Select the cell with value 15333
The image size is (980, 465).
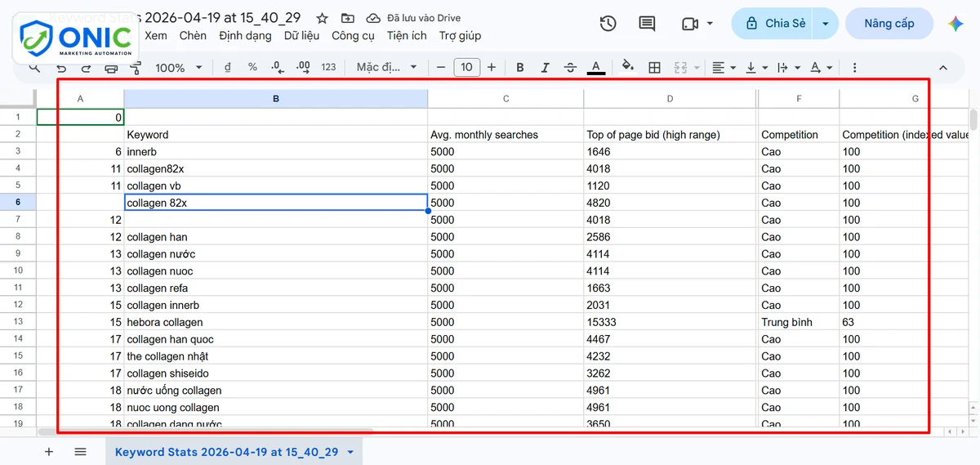pos(670,322)
